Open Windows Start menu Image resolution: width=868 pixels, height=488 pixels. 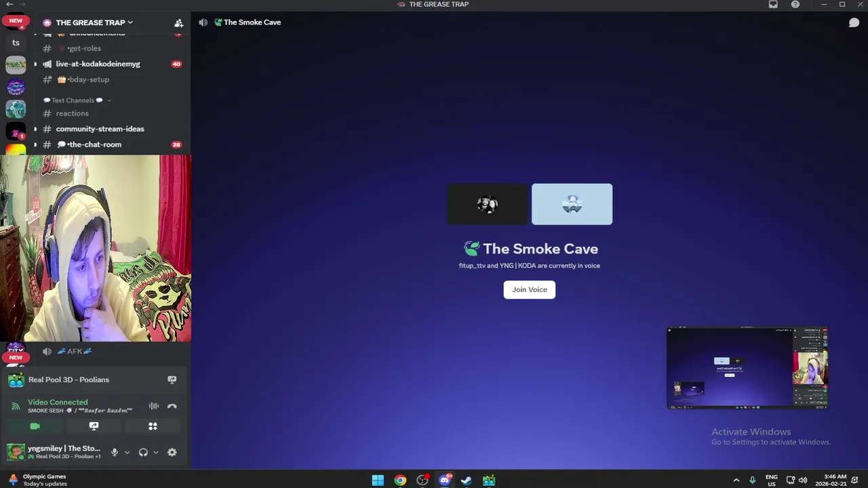click(x=378, y=481)
